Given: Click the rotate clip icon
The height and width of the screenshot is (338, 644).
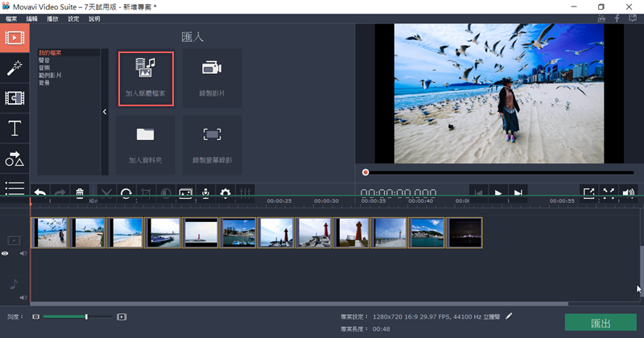Looking at the screenshot, I should click(126, 193).
